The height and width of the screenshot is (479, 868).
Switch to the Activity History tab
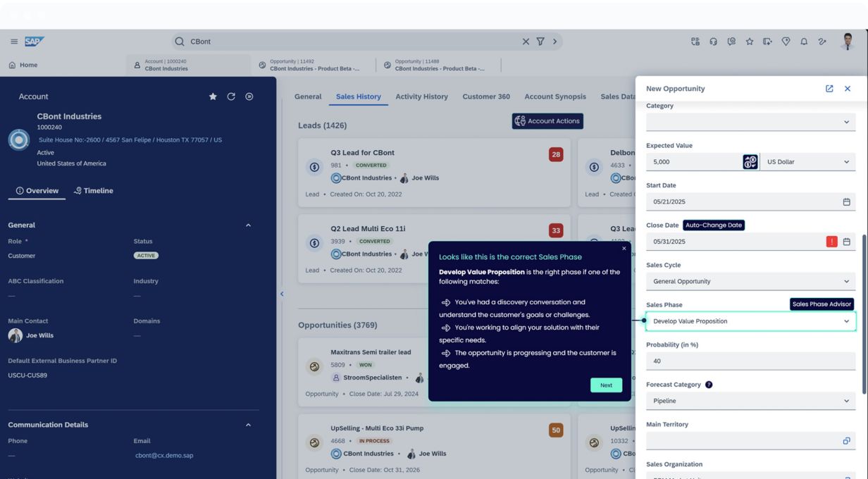[x=421, y=97]
